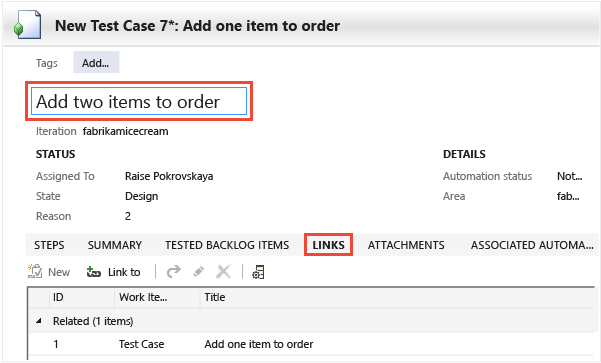Sort by the Work Ite... column header
Image resolution: width=601 pixels, height=363 pixels.
(x=157, y=297)
